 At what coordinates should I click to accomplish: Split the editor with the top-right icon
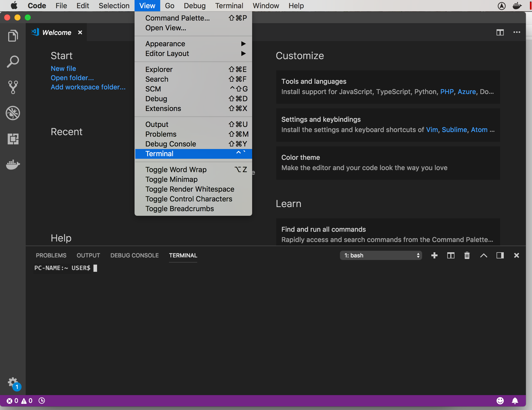[x=500, y=32]
